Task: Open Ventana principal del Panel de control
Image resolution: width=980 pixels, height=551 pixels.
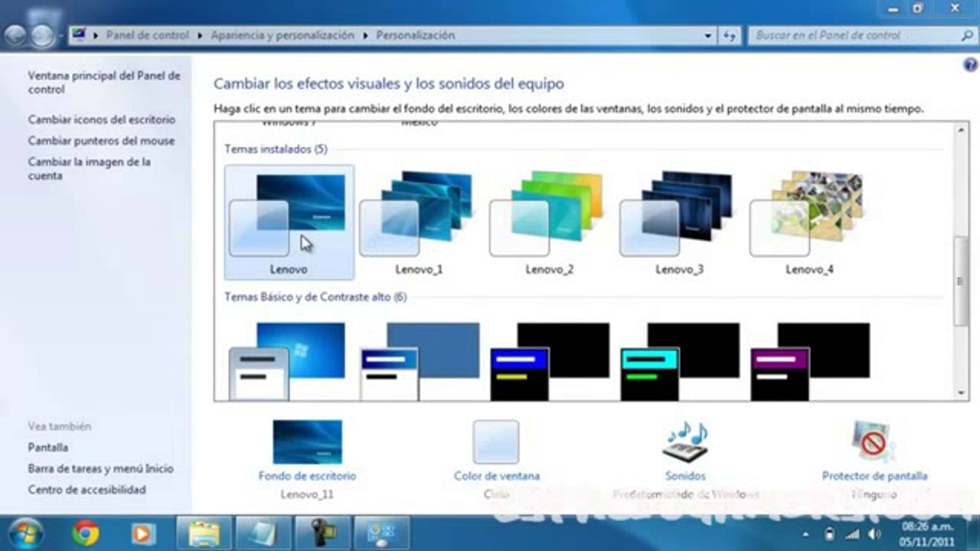Action: (x=104, y=83)
